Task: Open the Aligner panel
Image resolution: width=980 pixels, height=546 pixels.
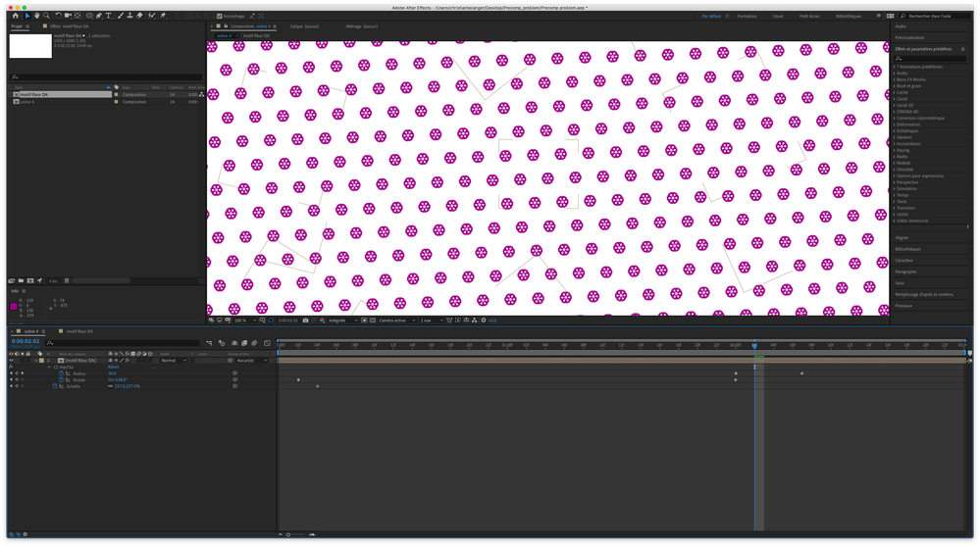Action: [x=902, y=237]
